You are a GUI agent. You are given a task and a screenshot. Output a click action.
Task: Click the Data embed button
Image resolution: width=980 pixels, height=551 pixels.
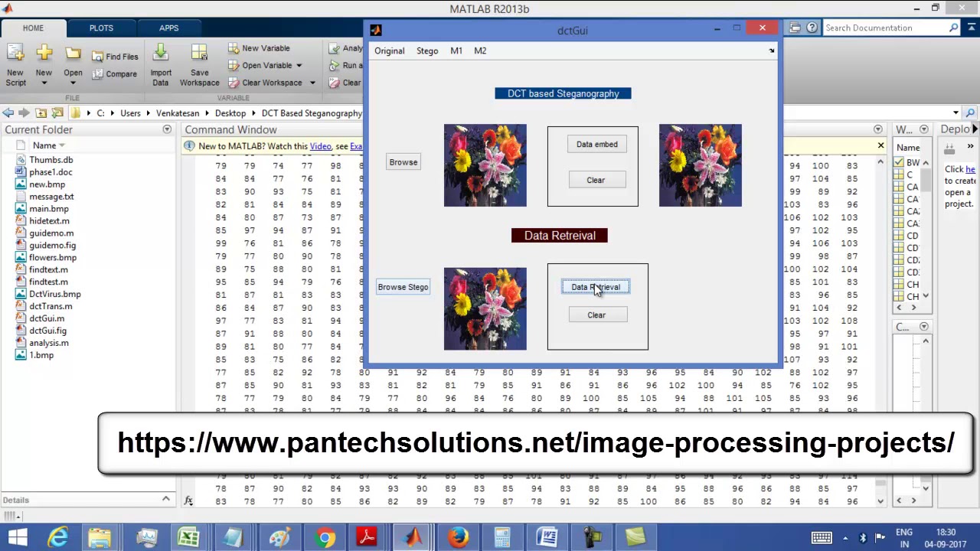click(x=596, y=144)
